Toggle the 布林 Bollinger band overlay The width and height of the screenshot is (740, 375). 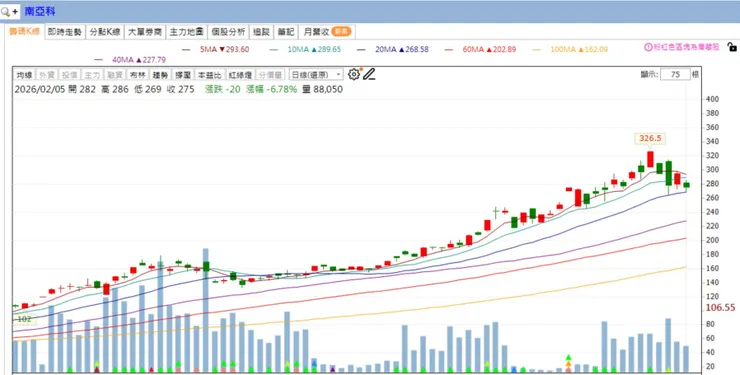click(137, 75)
